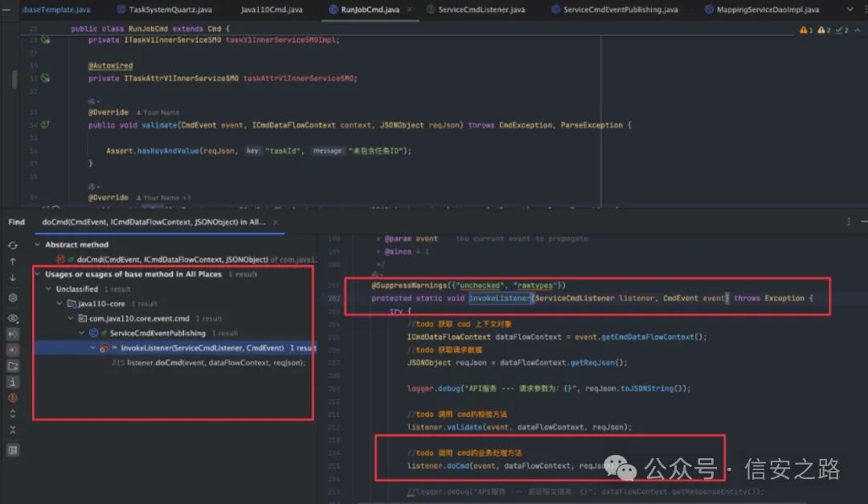This screenshot has height=504, width=868.
Task: Collapse the Abstract method node
Action: click(x=37, y=244)
